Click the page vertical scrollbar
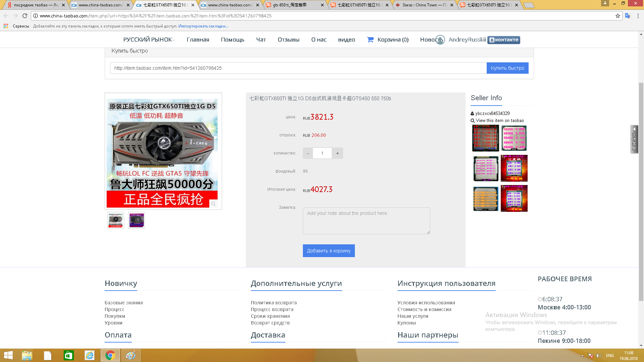 [x=641, y=192]
